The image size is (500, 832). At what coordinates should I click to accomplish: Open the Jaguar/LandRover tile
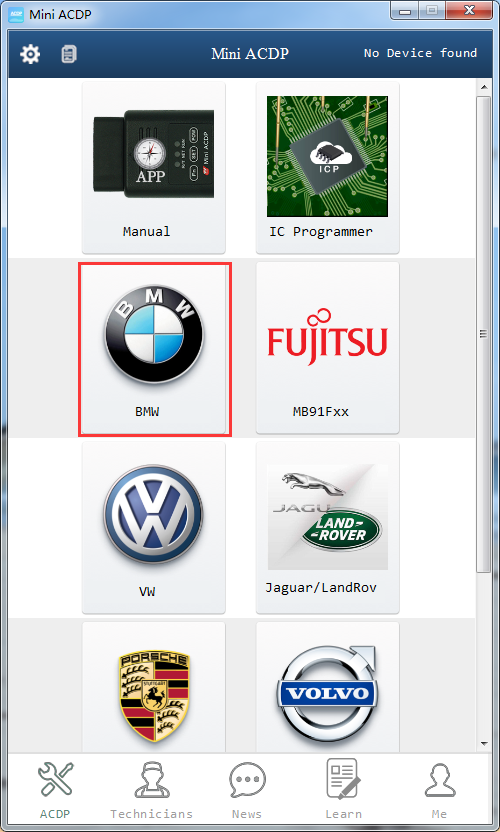pyautogui.click(x=327, y=527)
